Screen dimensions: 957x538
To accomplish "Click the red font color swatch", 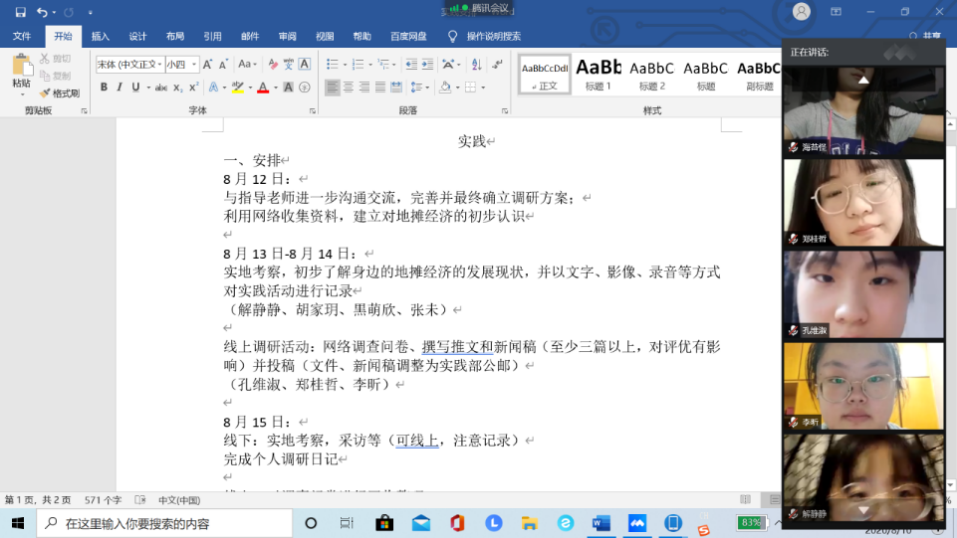I will (x=262, y=88).
